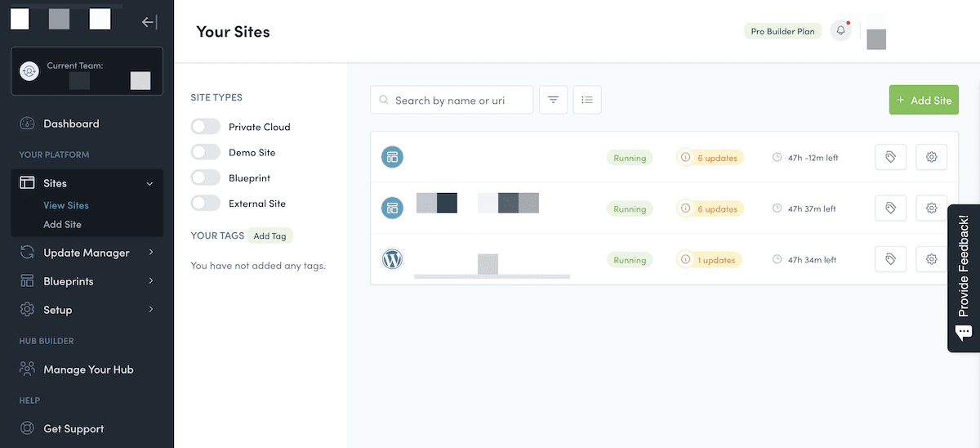Click the Add Tag button

[269, 235]
